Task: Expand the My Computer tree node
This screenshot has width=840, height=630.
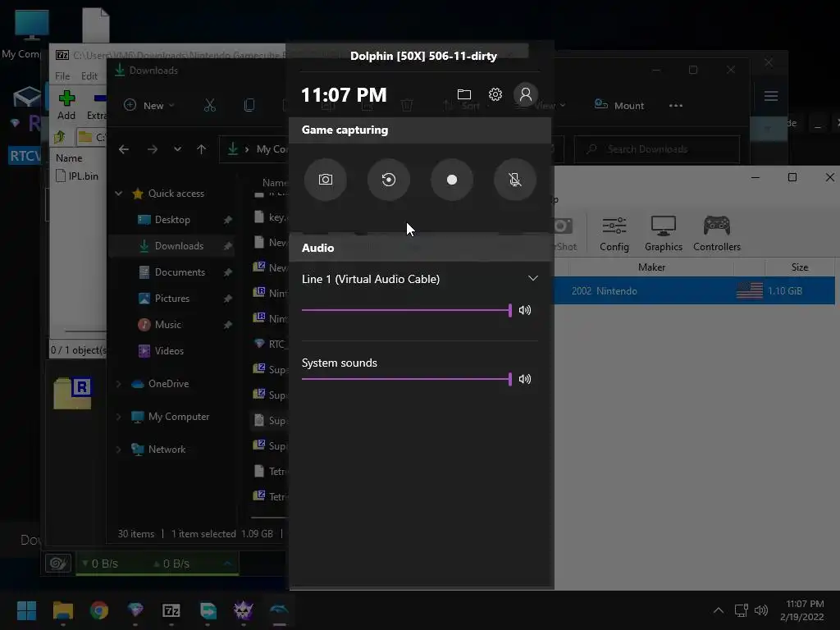Action: coord(119,416)
